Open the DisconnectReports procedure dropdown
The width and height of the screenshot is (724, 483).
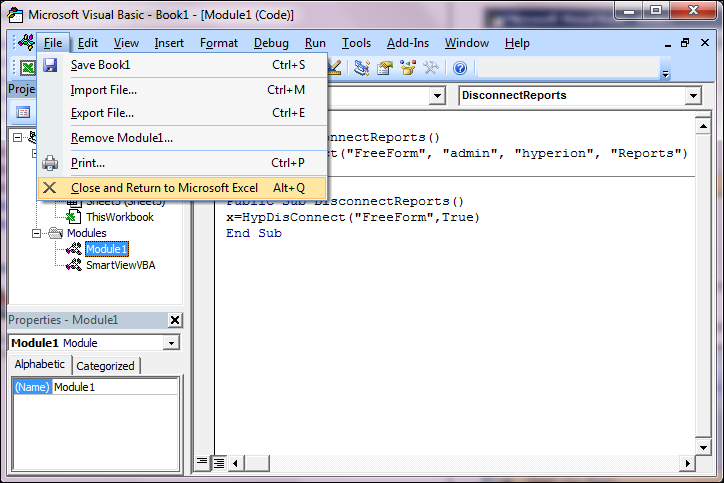click(x=693, y=96)
